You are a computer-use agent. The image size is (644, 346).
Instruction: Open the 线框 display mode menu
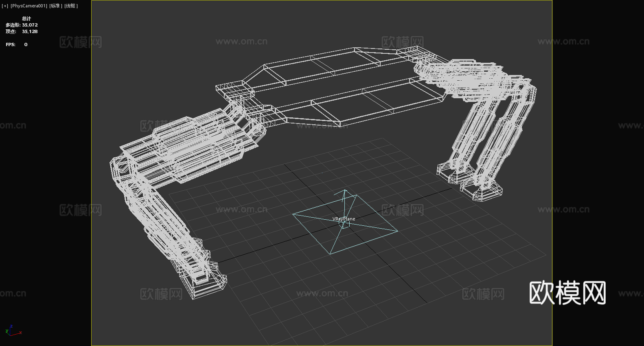click(71, 6)
